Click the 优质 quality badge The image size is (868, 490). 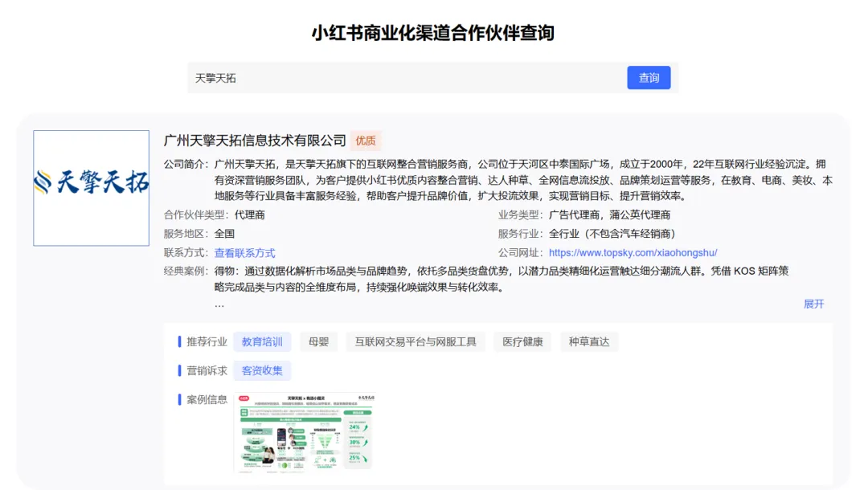(x=366, y=141)
